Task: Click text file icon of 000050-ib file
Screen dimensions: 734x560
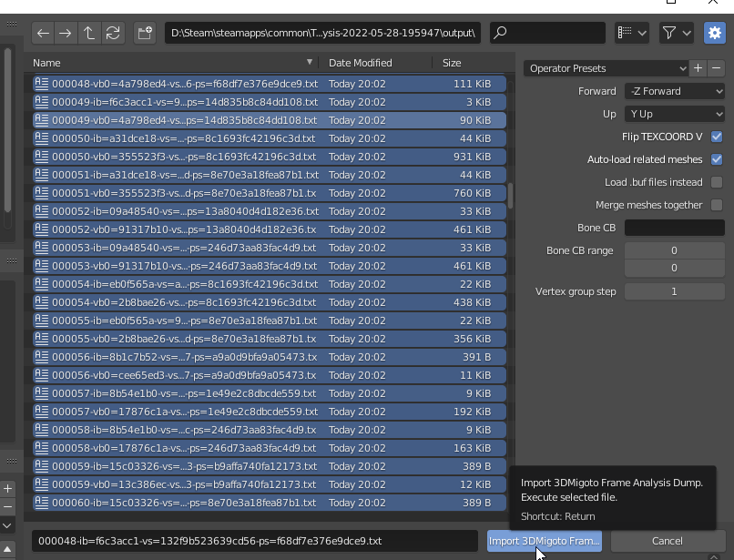Action: [x=42, y=138]
